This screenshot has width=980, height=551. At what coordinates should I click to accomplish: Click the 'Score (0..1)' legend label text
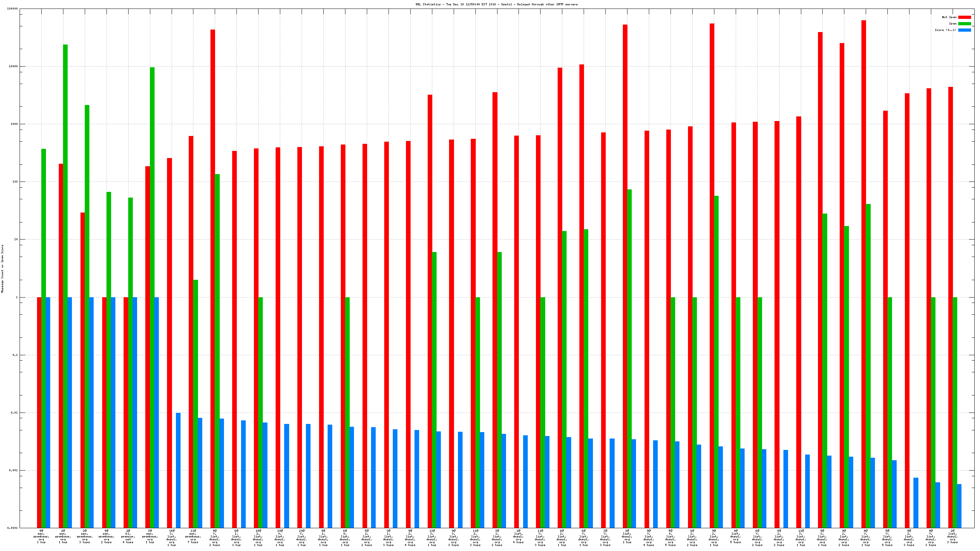[945, 30]
